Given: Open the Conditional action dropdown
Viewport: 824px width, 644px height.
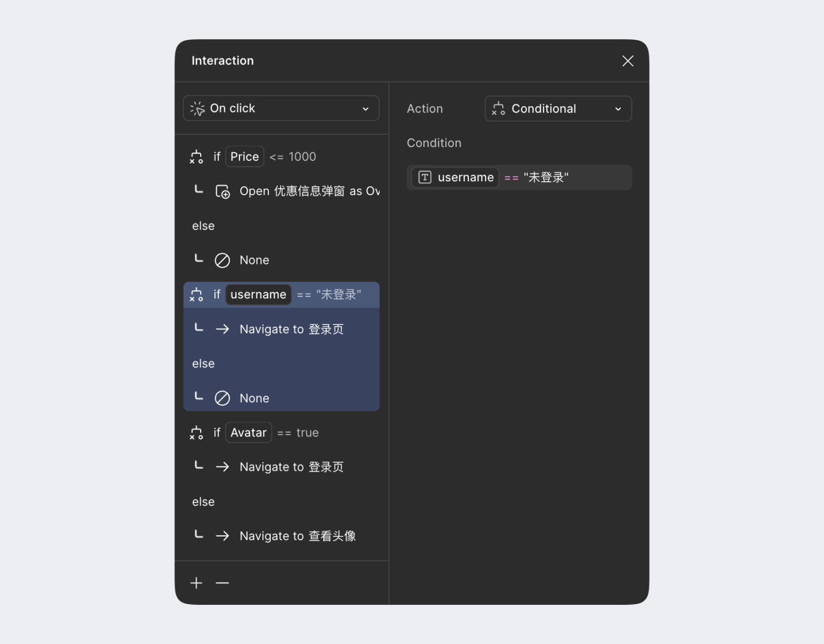Looking at the screenshot, I should point(558,109).
